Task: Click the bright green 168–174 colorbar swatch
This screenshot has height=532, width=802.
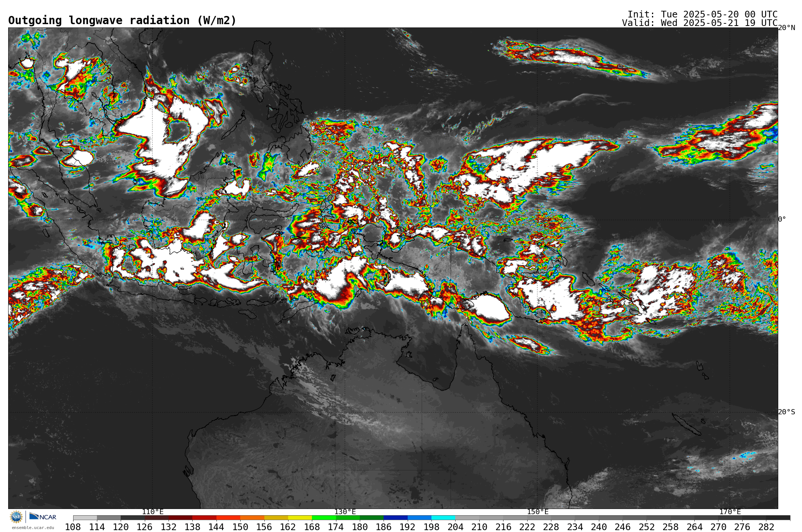Action: (324, 518)
